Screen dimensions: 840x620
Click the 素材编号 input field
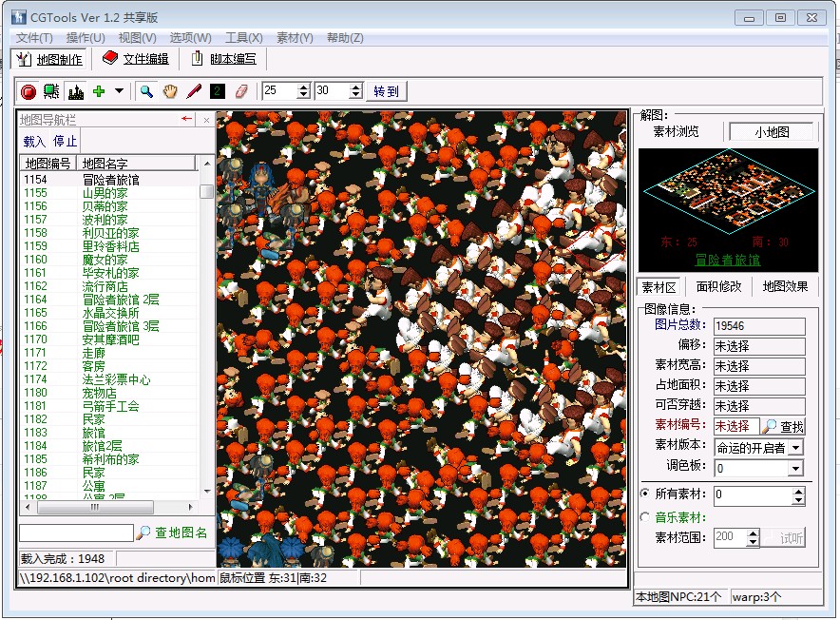coord(736,426)
